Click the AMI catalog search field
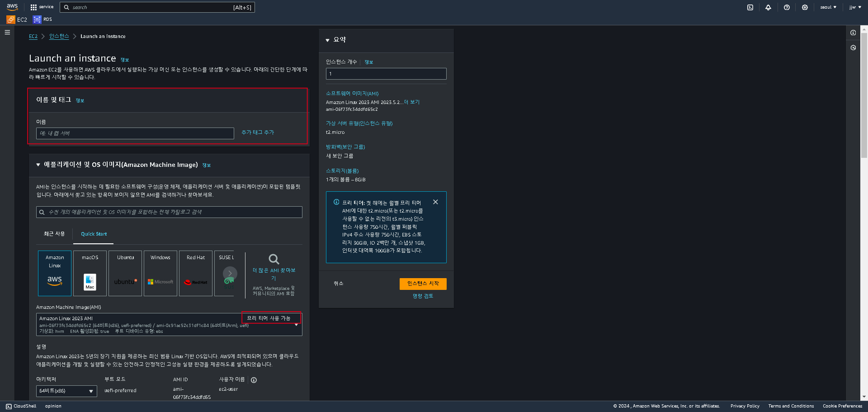This screenshot has height=412, width=868. tap(169, 212)
